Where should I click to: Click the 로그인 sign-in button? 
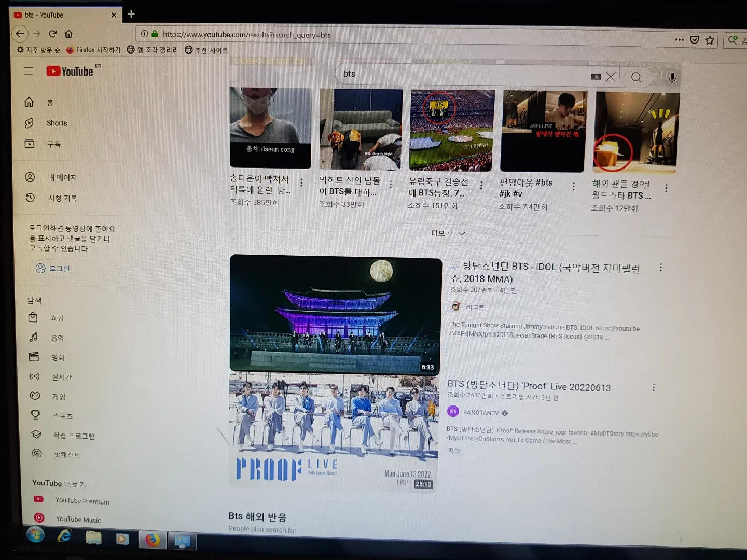[53, 268]
